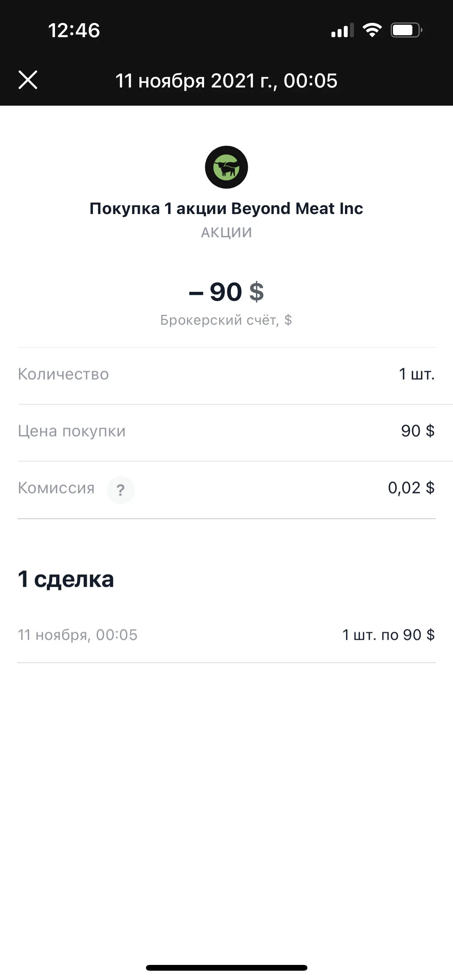Tap the Wi-Fi status icon
Screen dimensions: 453x980
(372, 30)
